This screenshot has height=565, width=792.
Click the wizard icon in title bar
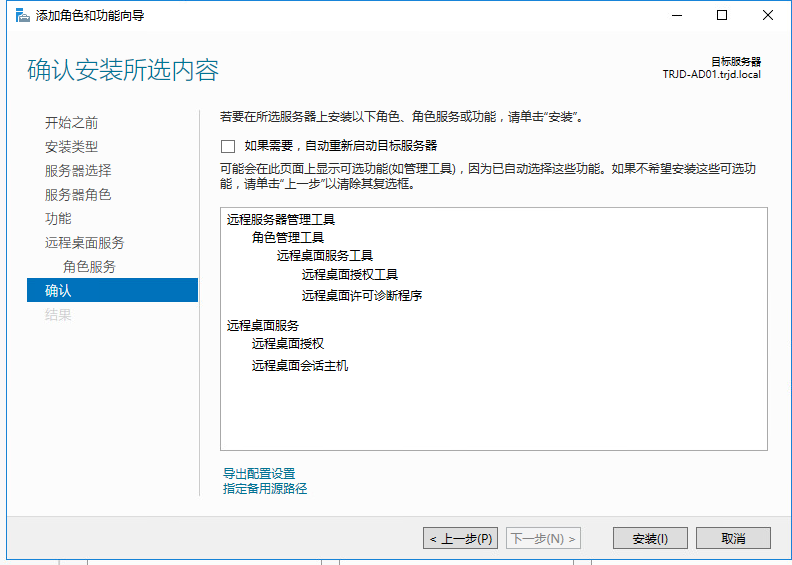[x=21, y=16]
